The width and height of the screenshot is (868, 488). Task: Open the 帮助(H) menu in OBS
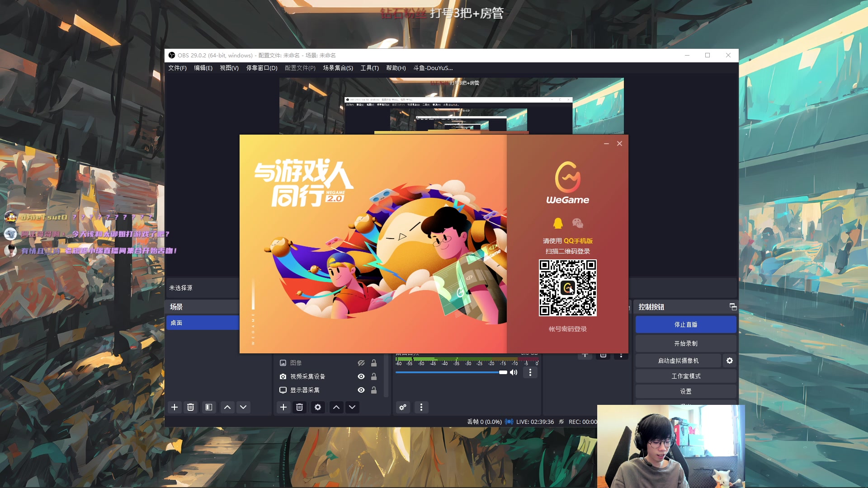pos(396,68)
